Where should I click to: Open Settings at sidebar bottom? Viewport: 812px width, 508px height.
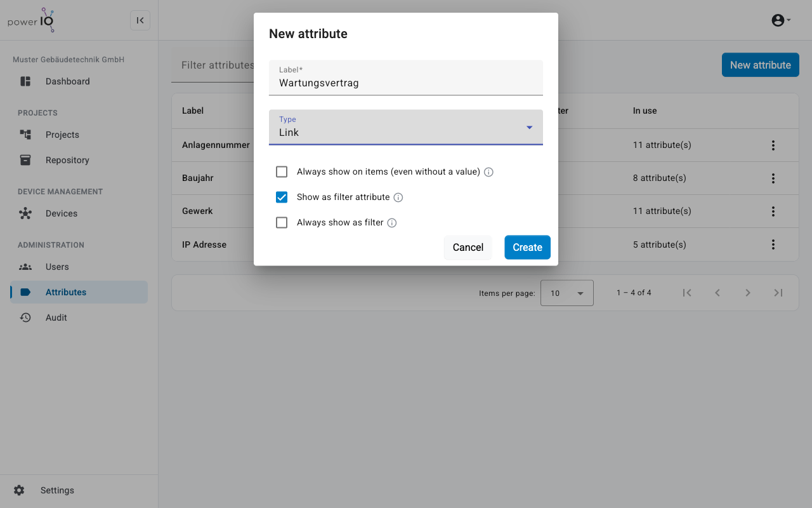[79, 490]
